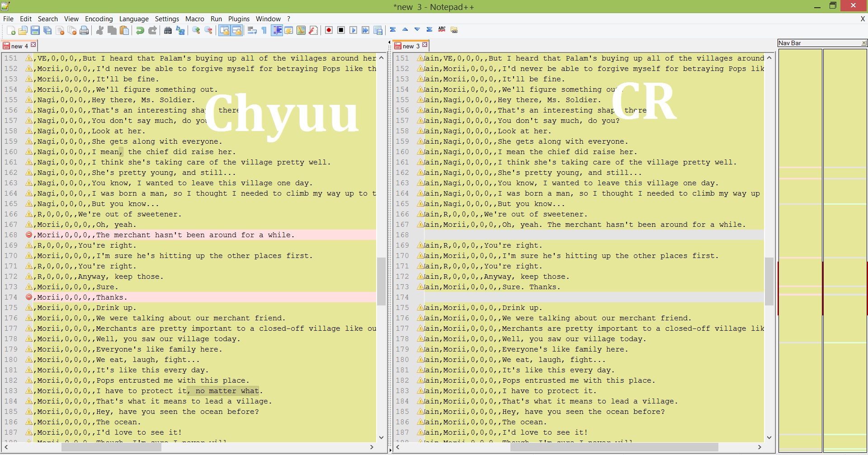Click the Zoom In toolbar icon
Viewport: 868px width, 455px height.
click(196, 30)
